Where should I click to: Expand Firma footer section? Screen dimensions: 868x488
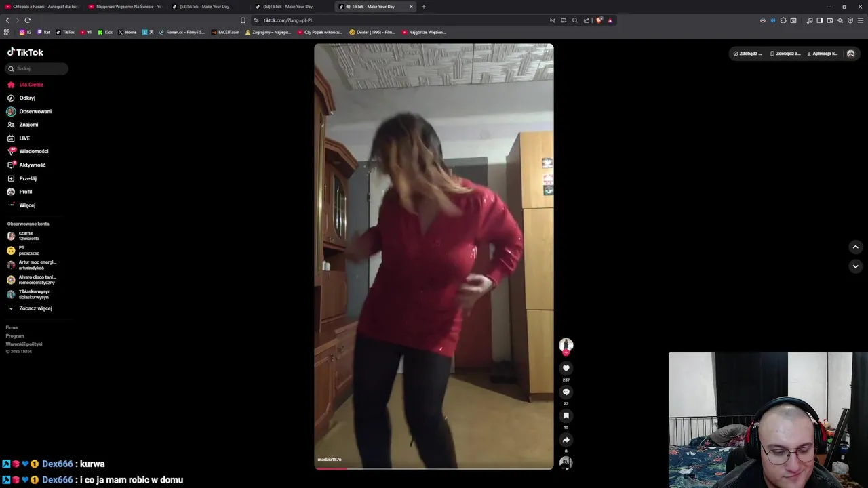12,327
